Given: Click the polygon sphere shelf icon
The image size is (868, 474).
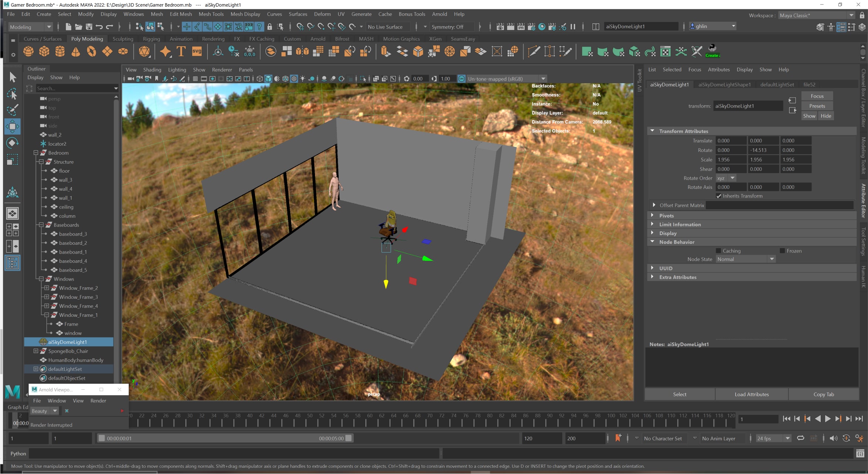Looking at the screenshot, I should [x=28, y=51].
